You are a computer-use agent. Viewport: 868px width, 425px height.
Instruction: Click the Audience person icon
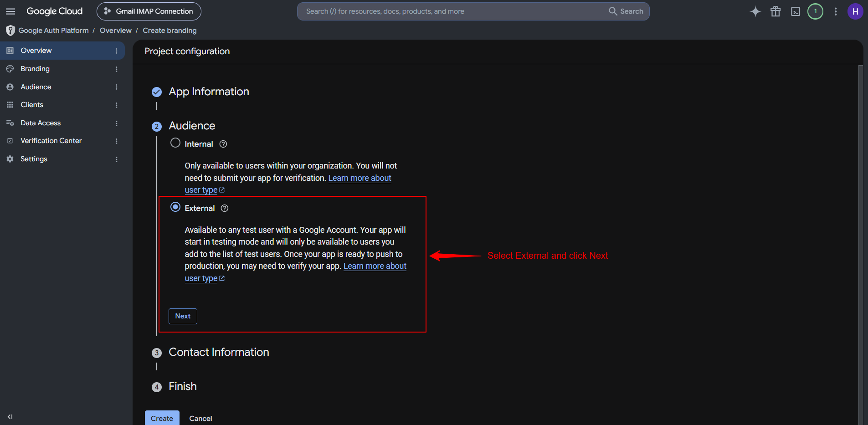(10, 87)
